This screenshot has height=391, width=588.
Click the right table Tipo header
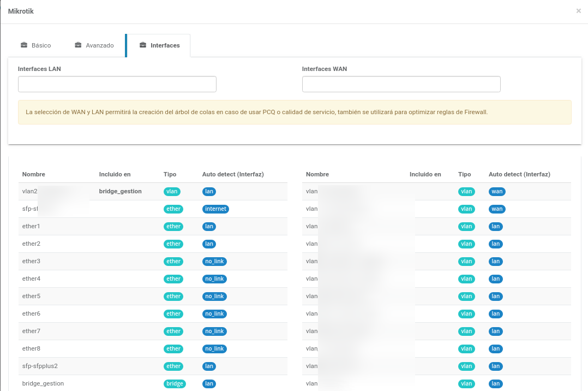tap(465, 174)
